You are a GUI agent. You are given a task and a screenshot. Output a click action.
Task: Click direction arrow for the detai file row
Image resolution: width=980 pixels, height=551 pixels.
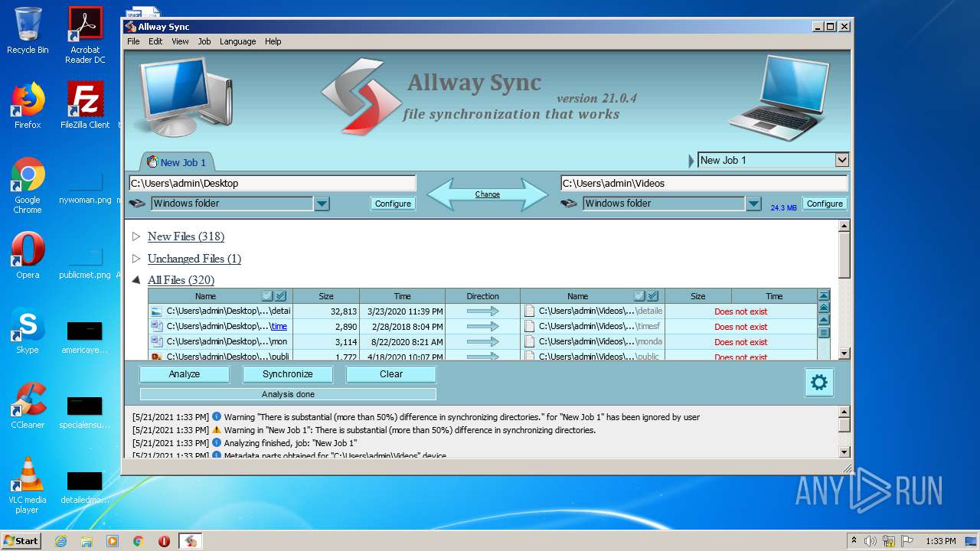point(482,311)
